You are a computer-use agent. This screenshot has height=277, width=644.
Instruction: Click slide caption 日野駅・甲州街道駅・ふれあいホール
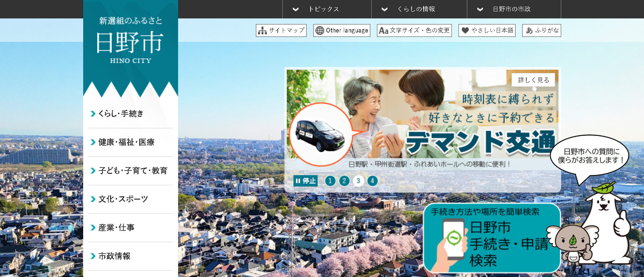coord(429,164)
